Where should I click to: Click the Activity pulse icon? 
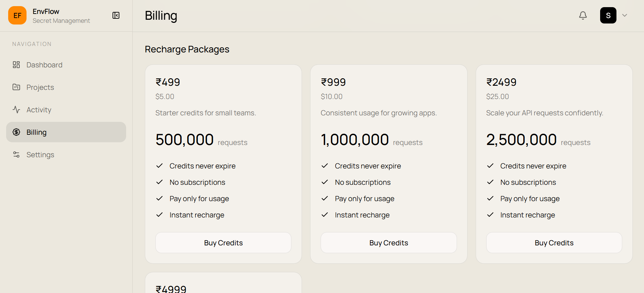click(16, 110)
